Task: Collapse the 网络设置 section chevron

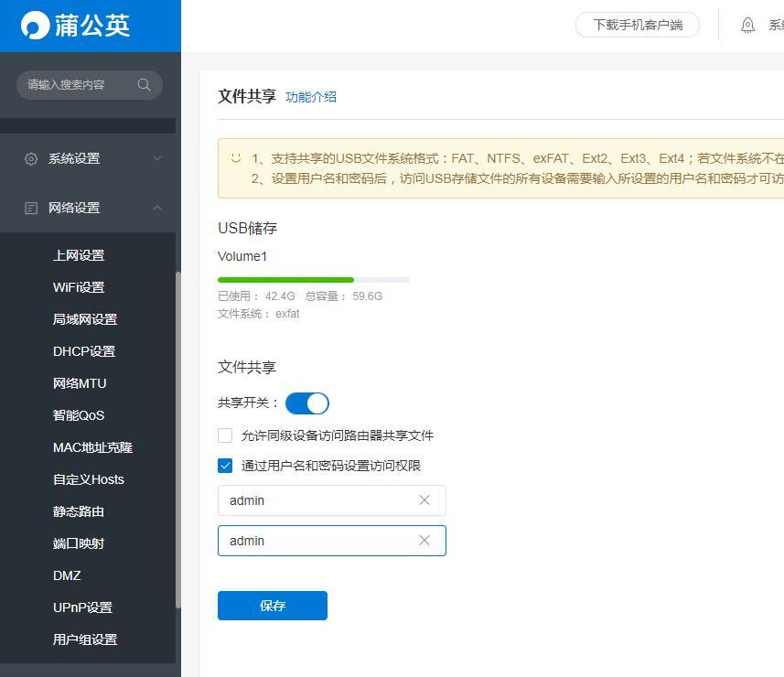Action: [x=157, y=208]
